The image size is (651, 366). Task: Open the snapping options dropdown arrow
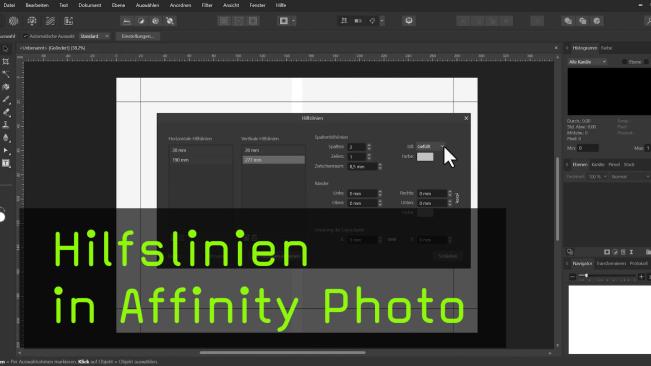coord(382,21)
